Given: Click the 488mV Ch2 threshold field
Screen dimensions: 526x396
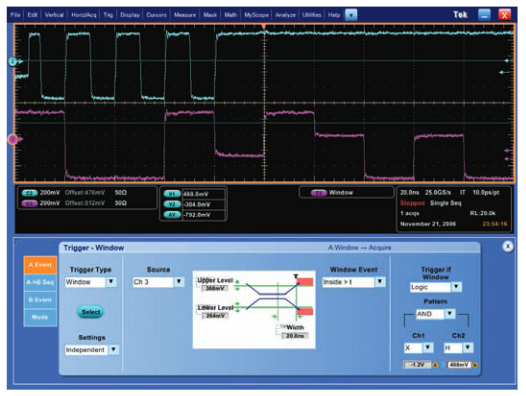Looking at the screenshot, I should pyautogui.click(x=458, y=365).
